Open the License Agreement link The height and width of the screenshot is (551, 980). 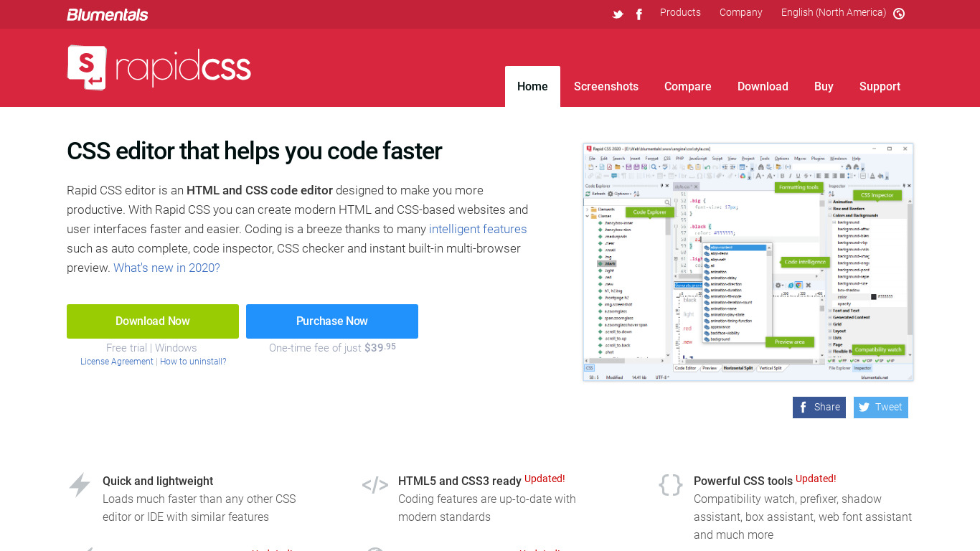pos(117,362)
